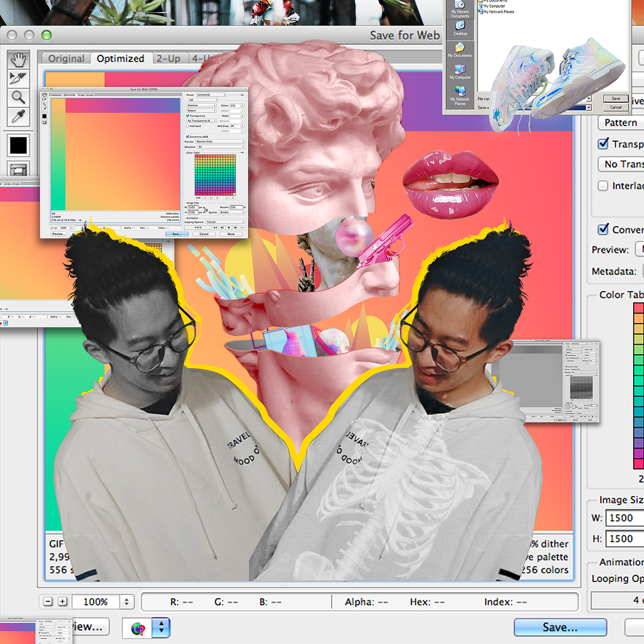
Task: Enable Interlaced checkbox in the small window
Action: pyautogui.click(x=187, y=126)
